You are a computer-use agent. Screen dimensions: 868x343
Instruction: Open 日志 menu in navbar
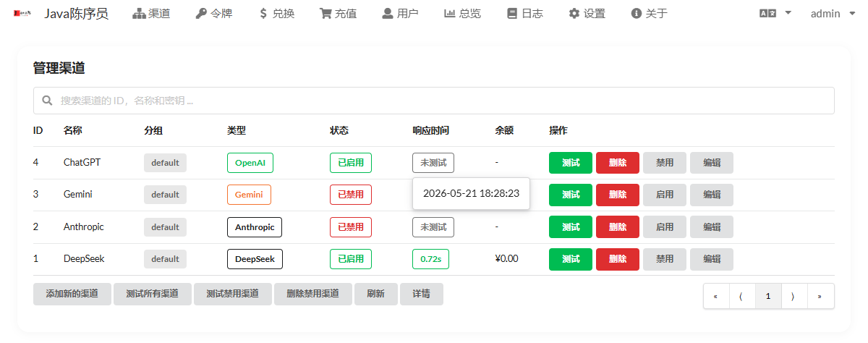coord(525,13)
